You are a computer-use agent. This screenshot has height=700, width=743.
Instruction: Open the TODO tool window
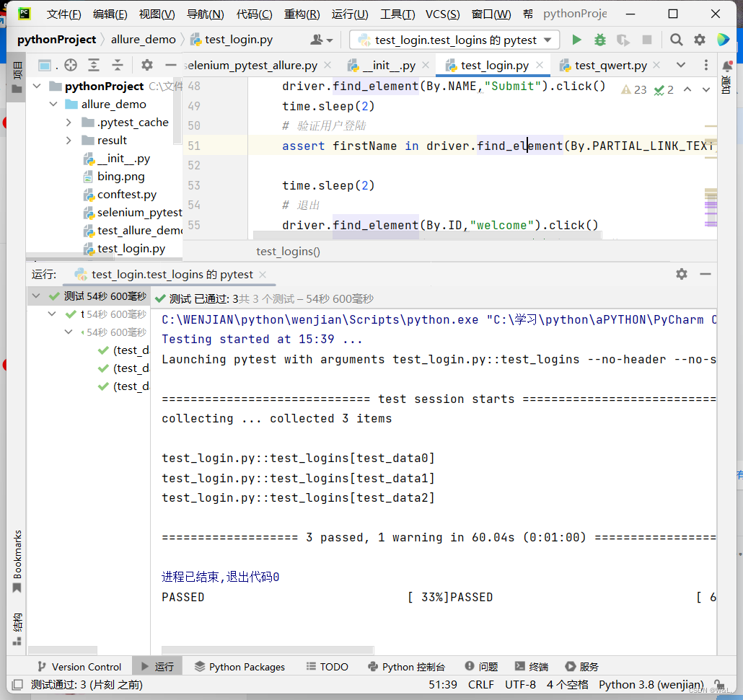pyautogui.click(x=327, y=667)
